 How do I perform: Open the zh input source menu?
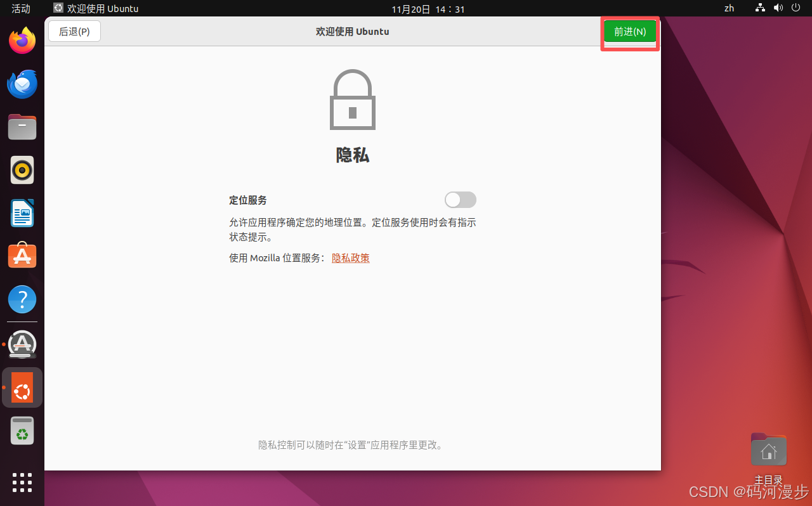(730, 8)
